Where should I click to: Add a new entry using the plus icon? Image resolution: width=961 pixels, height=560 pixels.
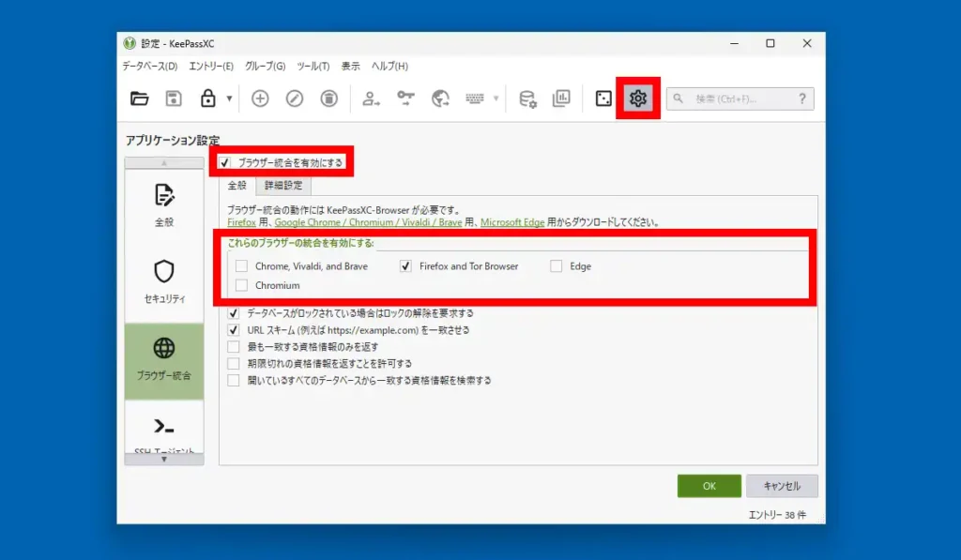click(260, 98)
